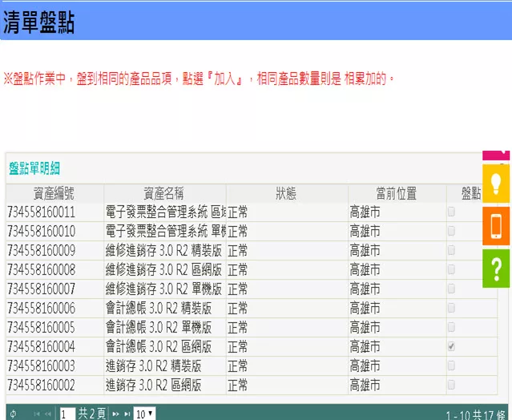Screen dimensions: 512x420
Task: Check the box for asset 734558160011
Action: point(451,212)
